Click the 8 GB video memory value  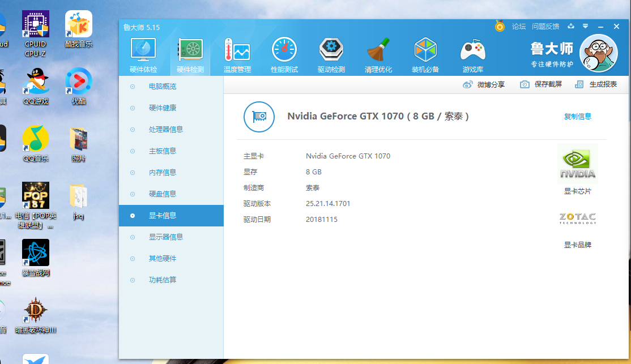click(x=313, y=172)
